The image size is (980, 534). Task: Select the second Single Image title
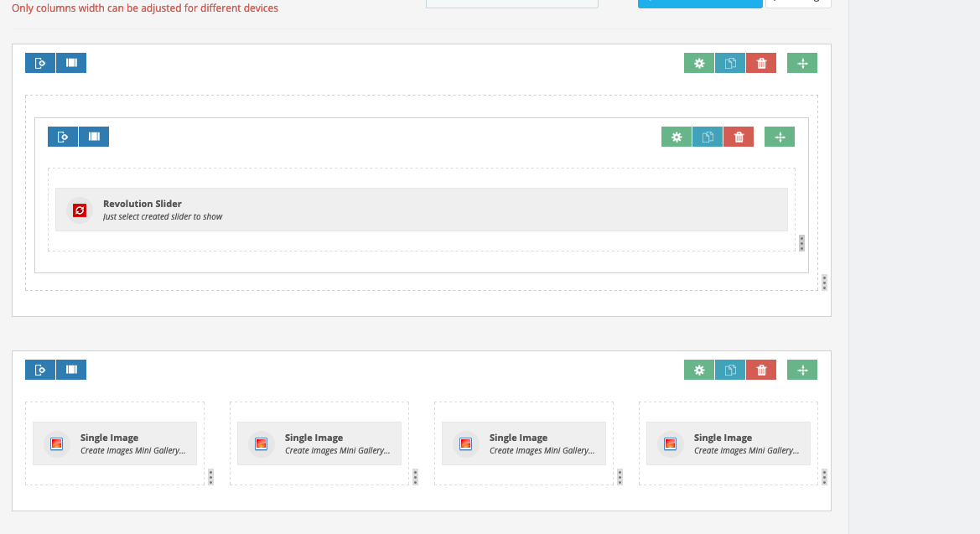[x=314, y=438]
